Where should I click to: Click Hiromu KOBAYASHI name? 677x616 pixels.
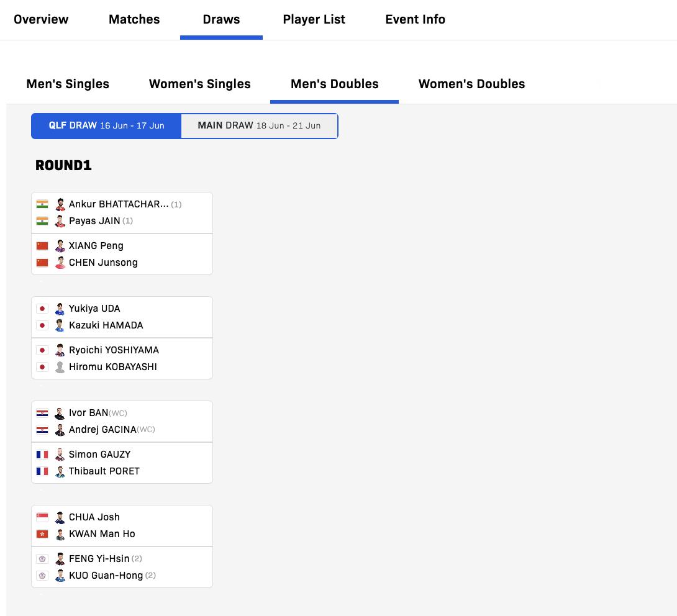point(113,367)
